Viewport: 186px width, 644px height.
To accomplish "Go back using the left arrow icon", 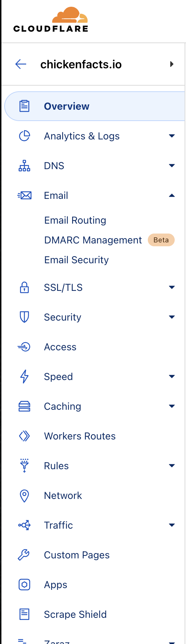I will (21, 64).
